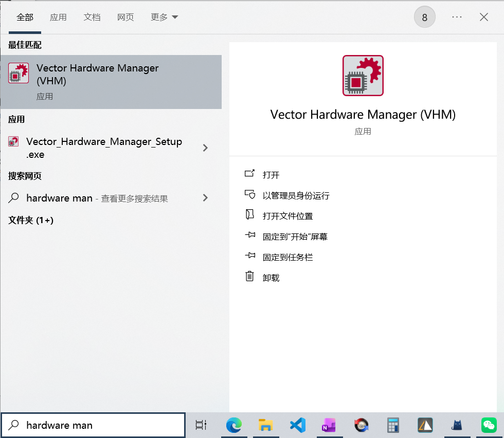The width and height of the screenshot is (504, 438).
Task: Click the rewards badge showing 8
Action: click(x=425, y=17)
